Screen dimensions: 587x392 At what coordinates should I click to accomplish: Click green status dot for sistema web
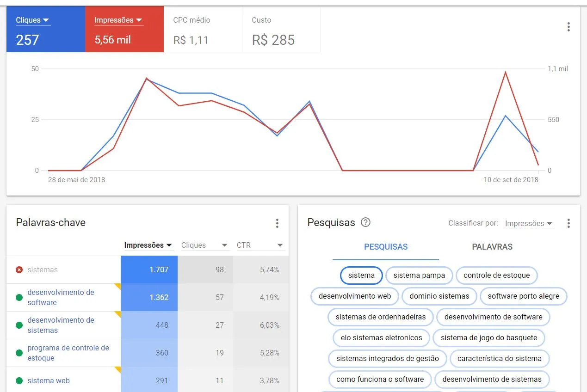(x=19, y=381)
